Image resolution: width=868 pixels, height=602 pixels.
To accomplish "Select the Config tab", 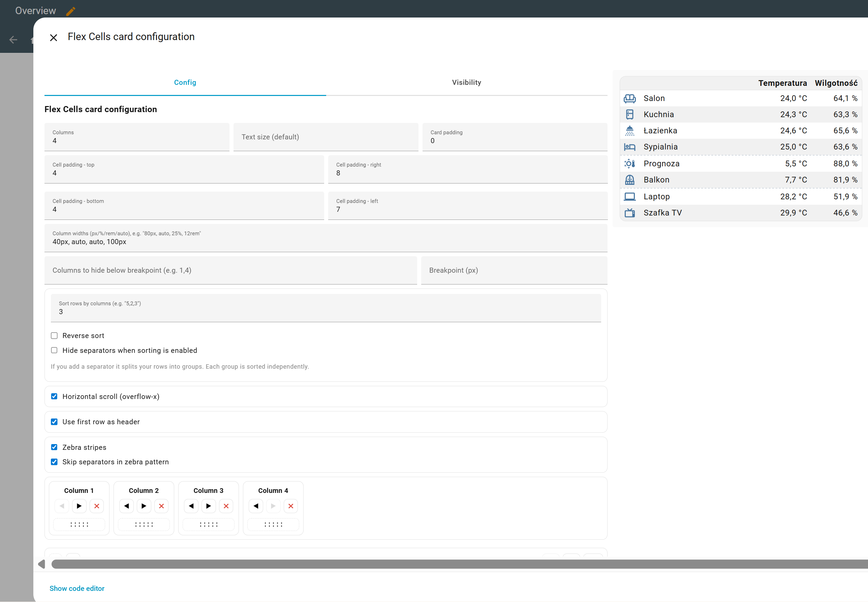I will pos(185,82).
